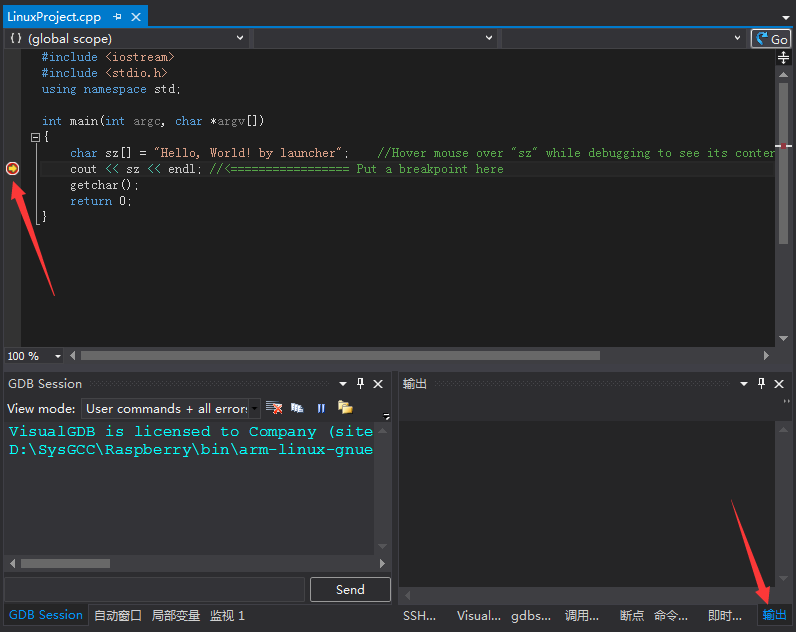Collapse the main function code block
This screenshot has height=632, width=796.
click(35, 137)
